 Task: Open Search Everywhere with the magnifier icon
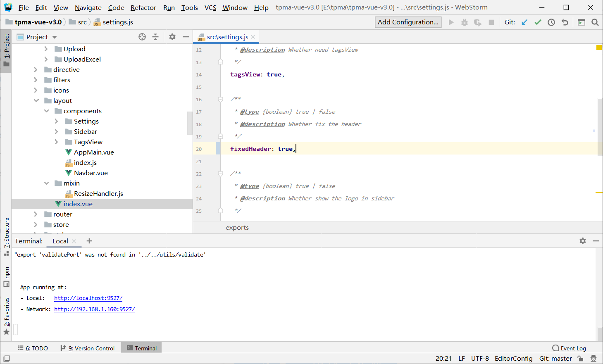[595, 22]
